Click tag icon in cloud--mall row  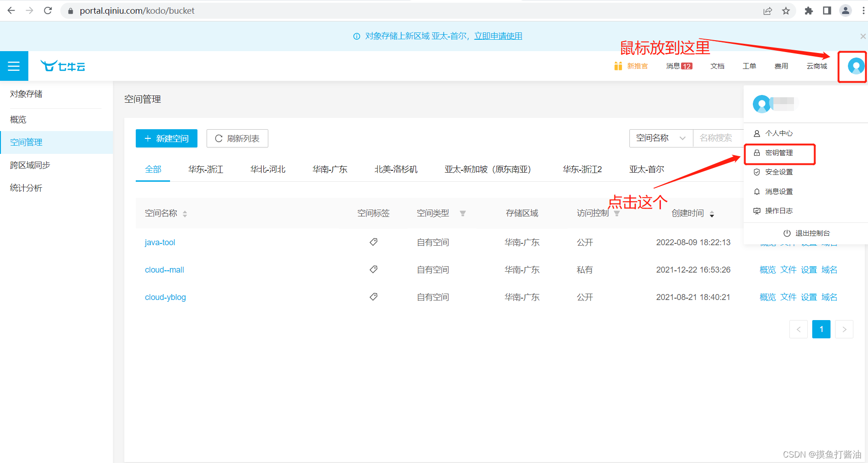click(x=373, y=269)
